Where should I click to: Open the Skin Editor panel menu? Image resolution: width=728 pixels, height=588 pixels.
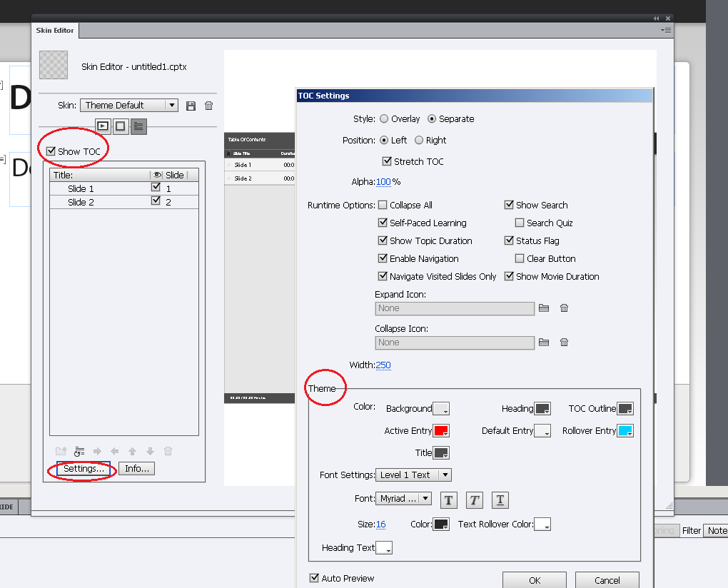(665, 30)
